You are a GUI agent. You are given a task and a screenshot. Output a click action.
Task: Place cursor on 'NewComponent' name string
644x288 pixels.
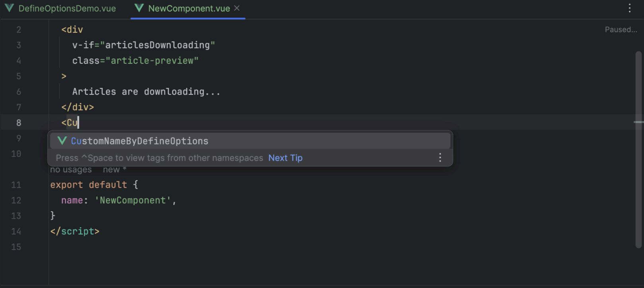pos(132,200)
